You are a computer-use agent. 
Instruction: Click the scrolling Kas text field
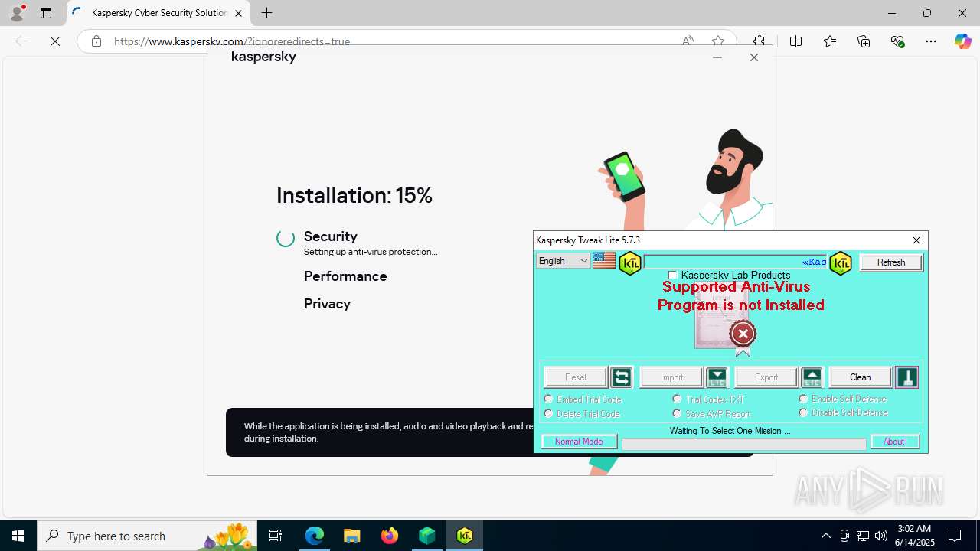[x=735, y=262]
